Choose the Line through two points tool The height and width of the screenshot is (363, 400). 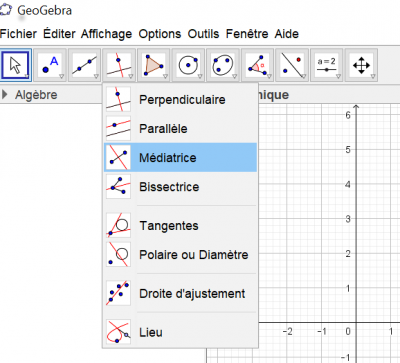[x=85, y=65]
